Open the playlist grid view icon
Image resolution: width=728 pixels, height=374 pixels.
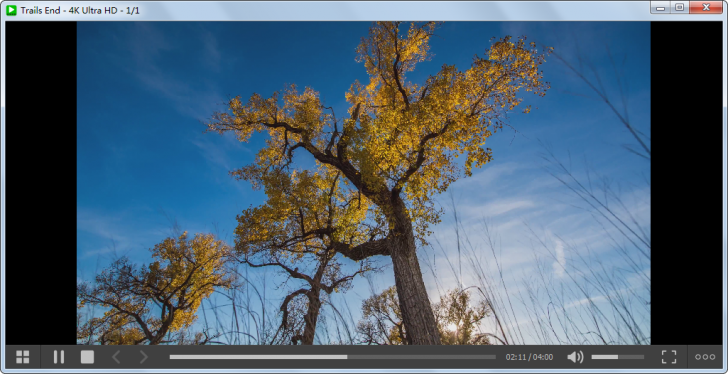coord(22,357)
